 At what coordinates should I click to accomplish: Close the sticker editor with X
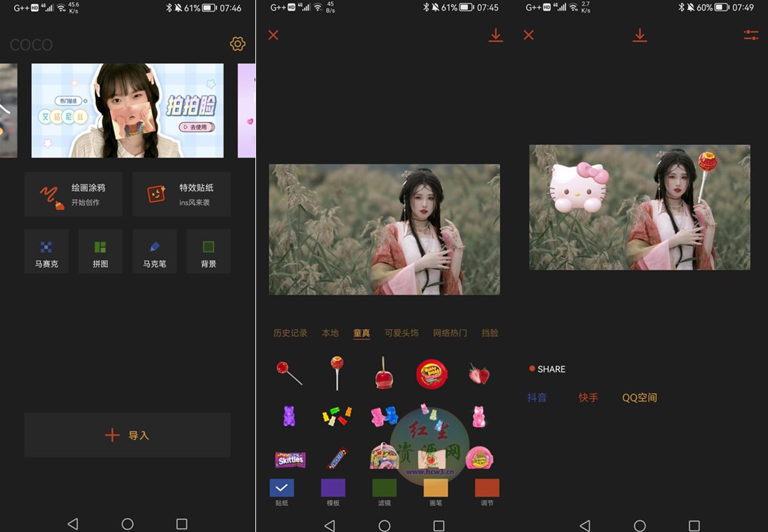pyautogui.click(x=273, y=35)
